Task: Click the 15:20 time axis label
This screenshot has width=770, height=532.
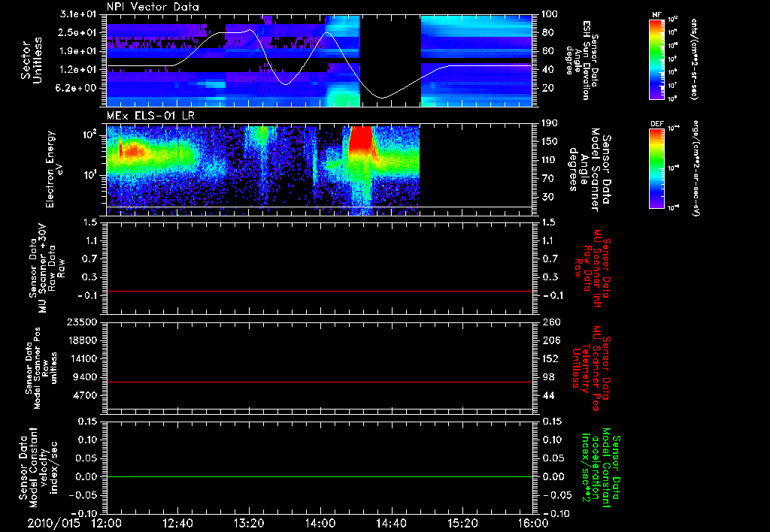Action: tap(462, 523)
